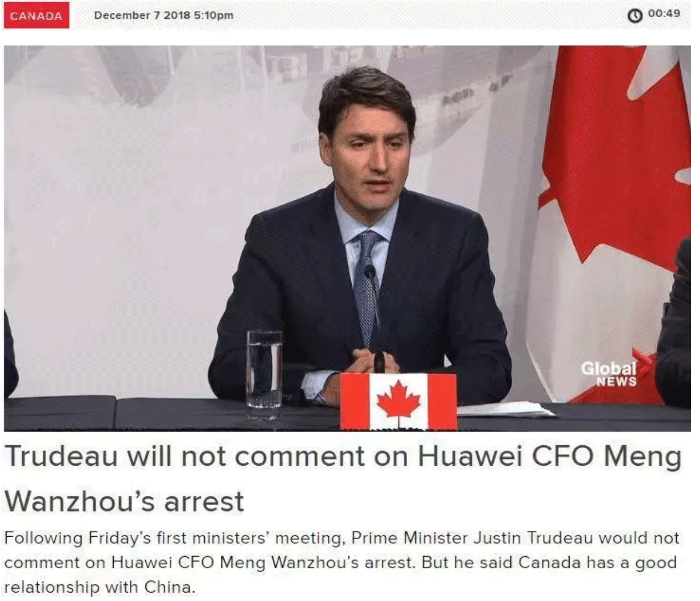
Task: Click the 'Huawei CFO Meng' text in headline
Action: tap(550, 457)
